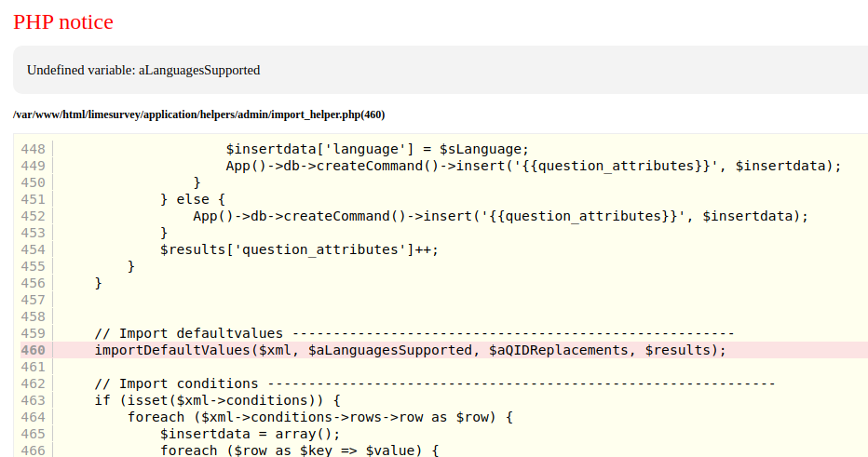This screenshot has width=868, height=457.
Task: Click the "Undefined variable: aLanguagesSupported" error message
Action: point(143,70)
